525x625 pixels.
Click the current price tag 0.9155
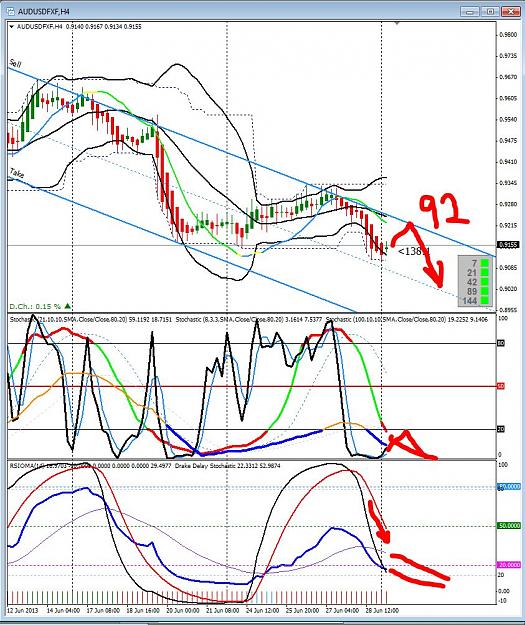pyautogui.click(x=508, y=245)
